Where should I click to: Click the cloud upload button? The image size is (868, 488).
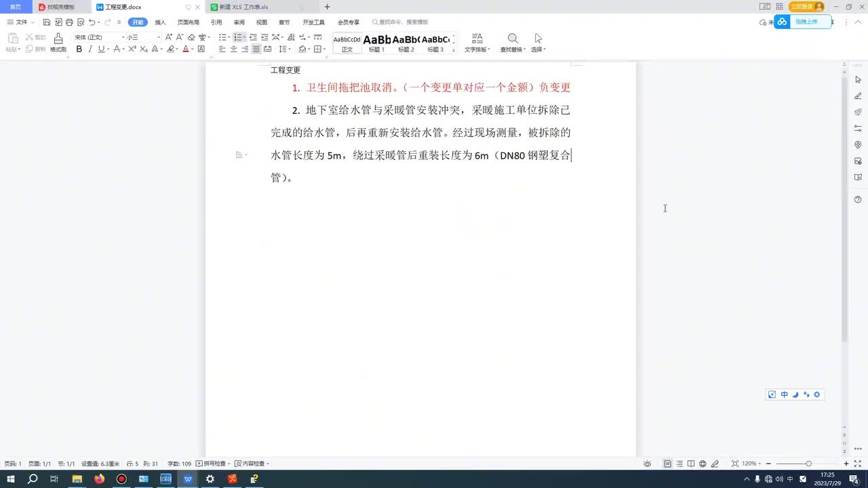point(802,22)
